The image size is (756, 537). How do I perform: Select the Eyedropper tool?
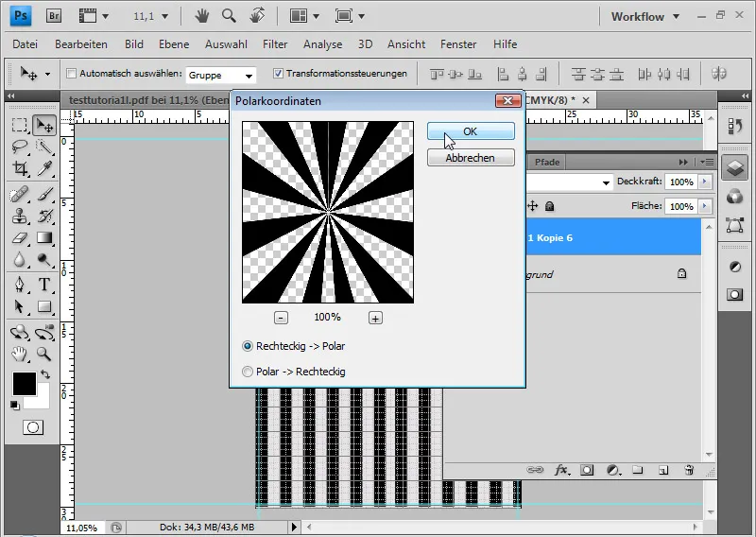[x=44, y=168]
